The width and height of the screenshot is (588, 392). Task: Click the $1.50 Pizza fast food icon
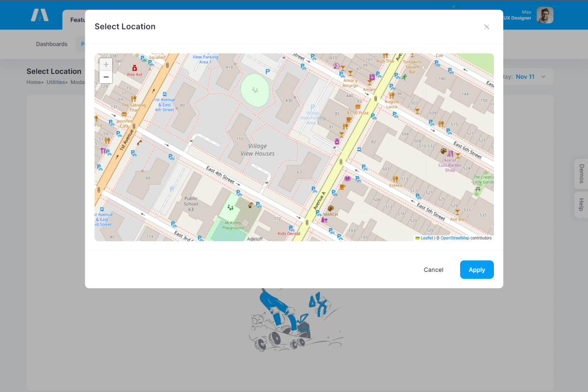pos(358,106)
